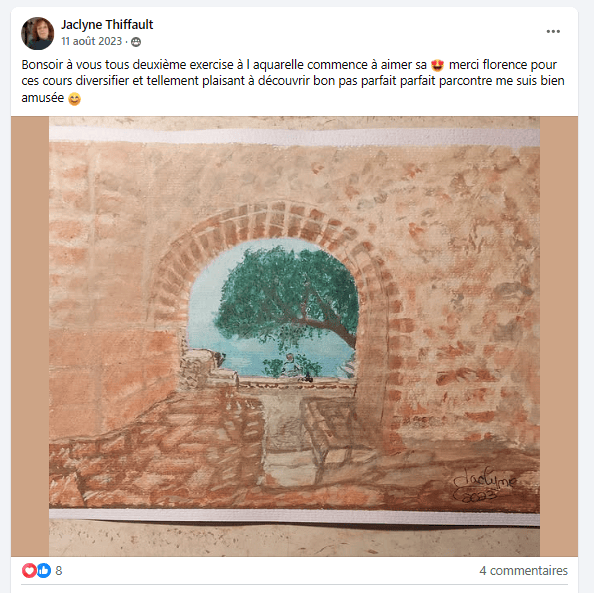
Task: Click the right tan border of photo
Action: tap(559, 336)
